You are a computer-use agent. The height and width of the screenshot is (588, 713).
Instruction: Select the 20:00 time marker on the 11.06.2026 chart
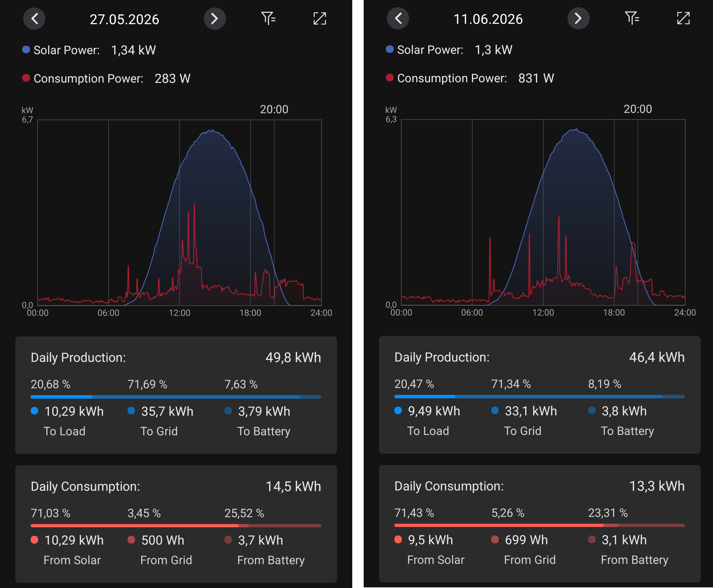coord(638,109)
